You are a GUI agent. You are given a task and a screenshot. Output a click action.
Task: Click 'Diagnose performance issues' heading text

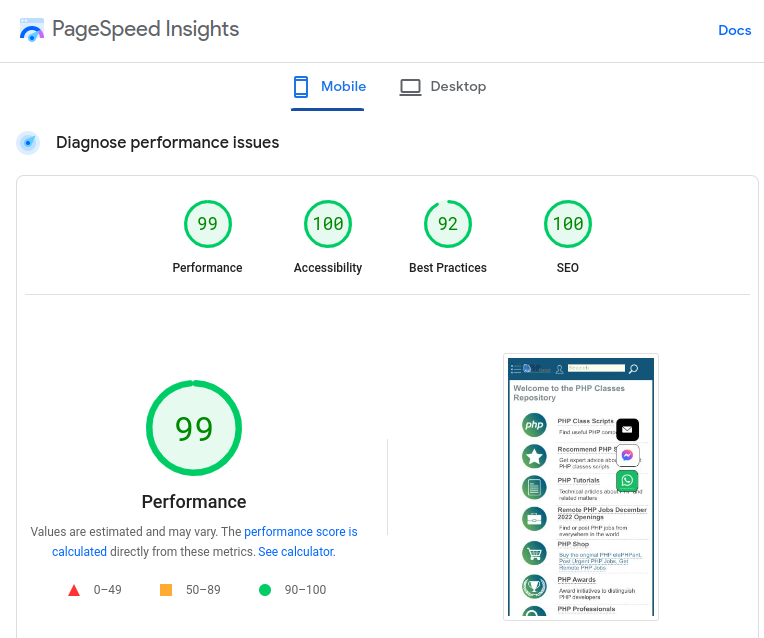[168, 143]
